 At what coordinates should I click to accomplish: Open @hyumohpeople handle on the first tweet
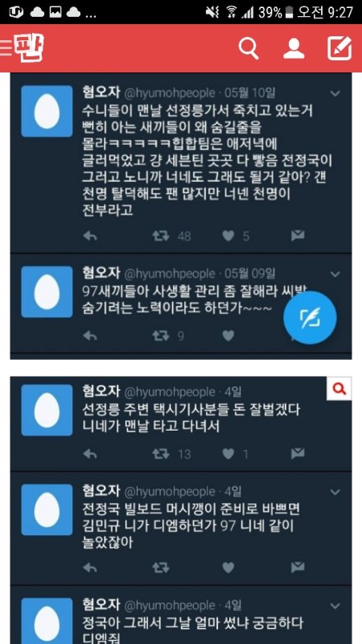(169, 93)
